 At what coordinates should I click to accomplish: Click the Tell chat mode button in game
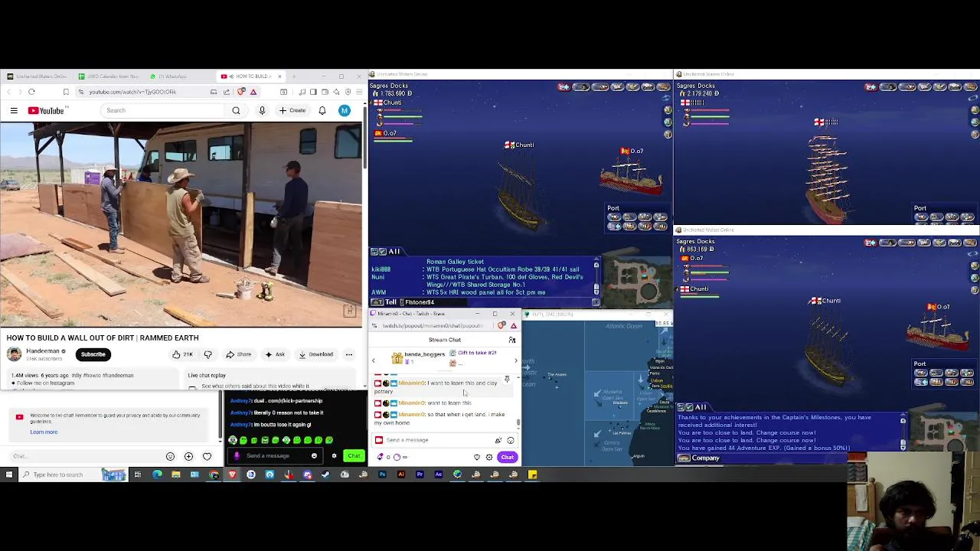384,302
